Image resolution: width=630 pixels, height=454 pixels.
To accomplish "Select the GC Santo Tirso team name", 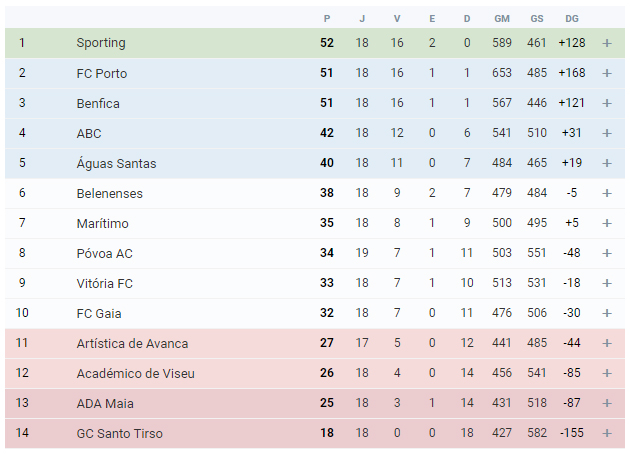I will 120,434.
